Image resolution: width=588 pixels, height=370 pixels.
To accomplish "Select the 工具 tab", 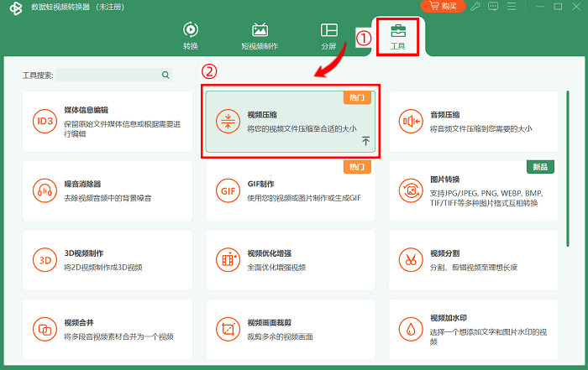I will pos(398,37).
